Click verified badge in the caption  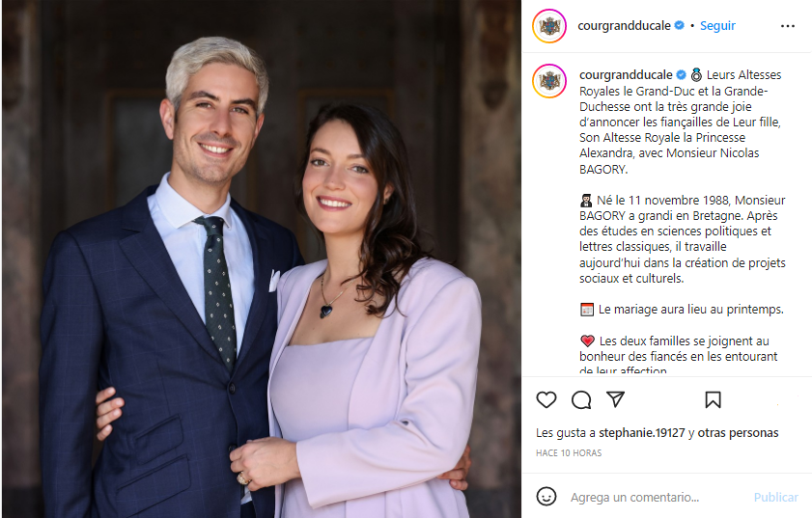681,74
